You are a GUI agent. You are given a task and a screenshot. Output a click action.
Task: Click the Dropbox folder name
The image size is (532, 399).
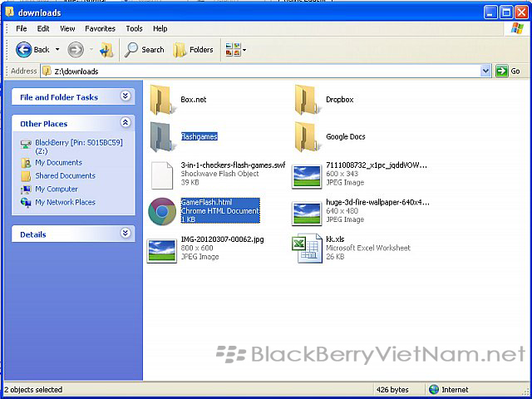pyautogui.click(x=340, y=100)
